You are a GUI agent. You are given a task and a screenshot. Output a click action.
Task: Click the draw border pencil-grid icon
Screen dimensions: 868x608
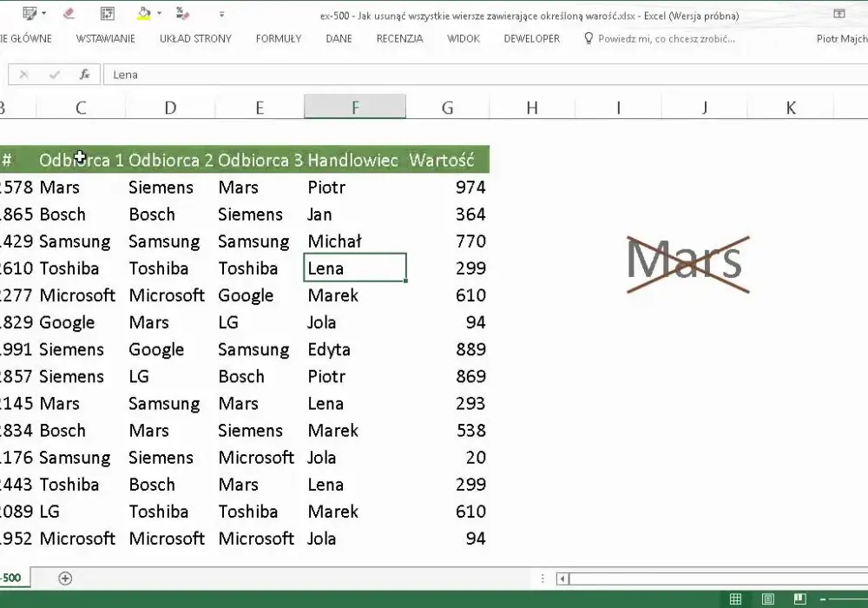coord(30,13)
